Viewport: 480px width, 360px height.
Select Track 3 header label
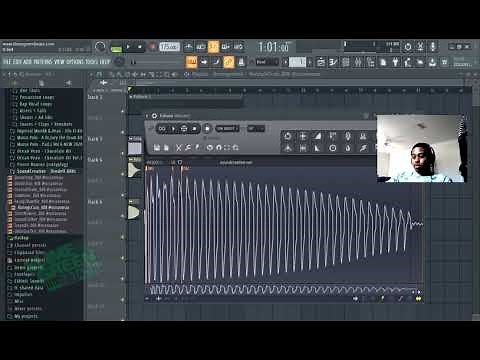coord(95,139)
